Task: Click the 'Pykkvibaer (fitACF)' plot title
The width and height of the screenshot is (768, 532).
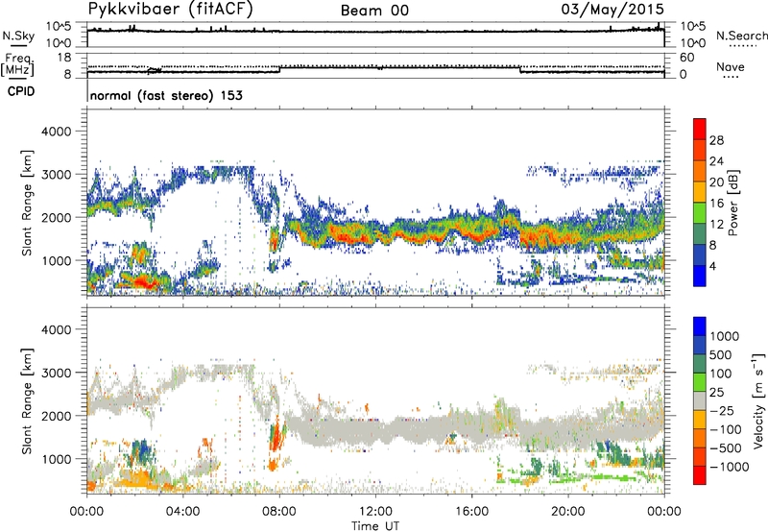Action: pos(170,10)
